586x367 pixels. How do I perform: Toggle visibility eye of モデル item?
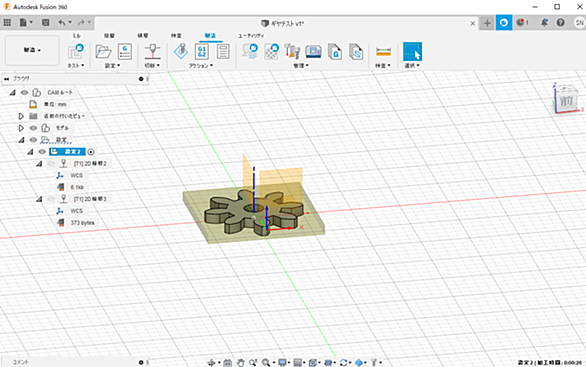(x=33, y=128)
